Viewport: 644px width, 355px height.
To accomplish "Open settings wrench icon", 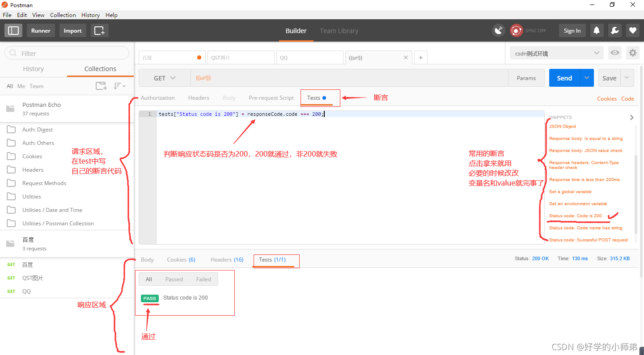I will [x=614, y=30].
